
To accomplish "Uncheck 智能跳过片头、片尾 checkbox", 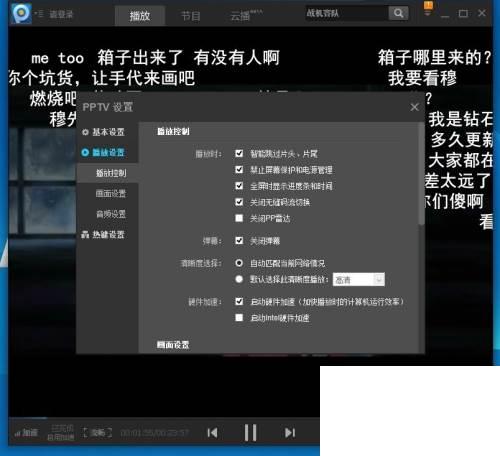I will pyautogui.click(x=239, y=153).
